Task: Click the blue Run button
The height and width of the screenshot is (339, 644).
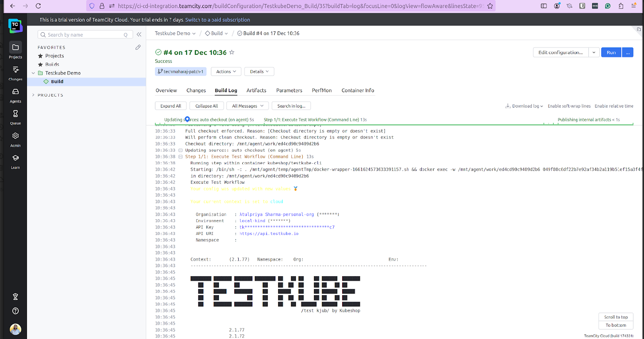Action: (611, 52)
